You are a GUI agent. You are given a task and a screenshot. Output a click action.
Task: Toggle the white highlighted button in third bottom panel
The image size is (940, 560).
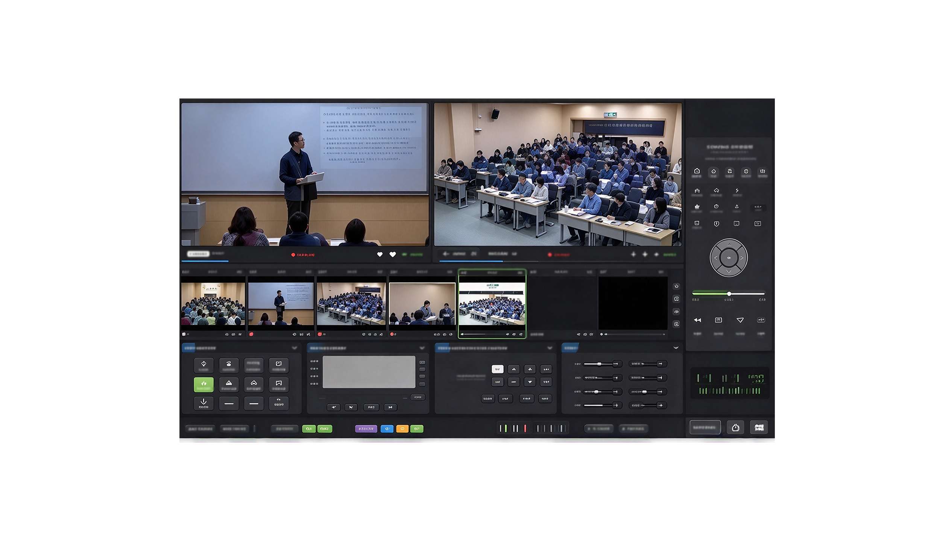497,369
